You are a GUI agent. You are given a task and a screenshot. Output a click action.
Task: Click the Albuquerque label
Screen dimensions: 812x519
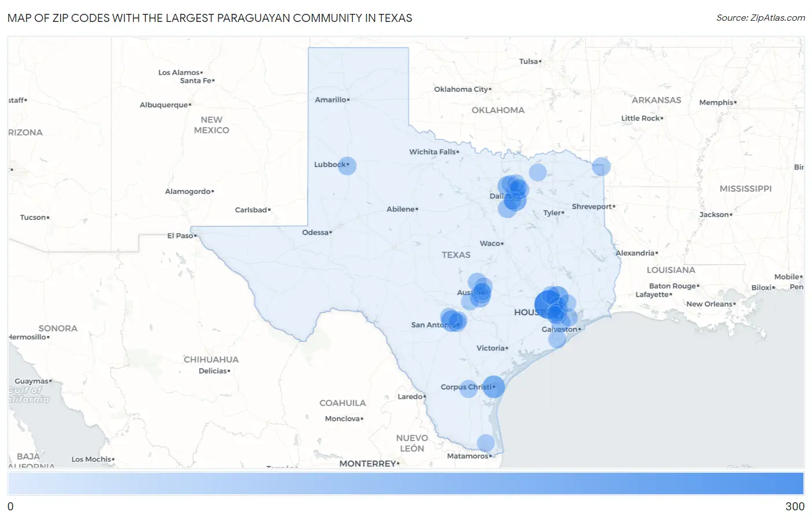pyautogui.click(x=165, y=105)
